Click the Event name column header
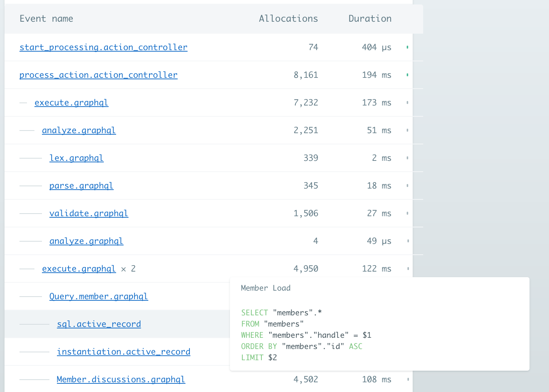 (x=46, y=19)
